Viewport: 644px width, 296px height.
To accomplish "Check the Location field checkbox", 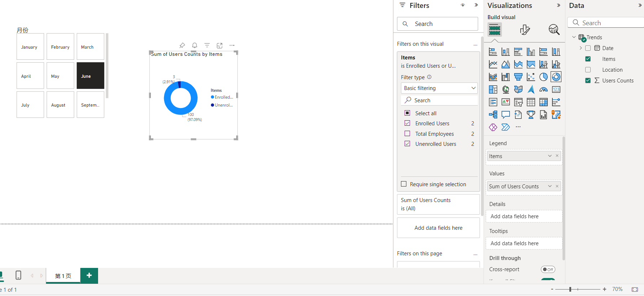I will pyautogui.click(x=588, y=70).
